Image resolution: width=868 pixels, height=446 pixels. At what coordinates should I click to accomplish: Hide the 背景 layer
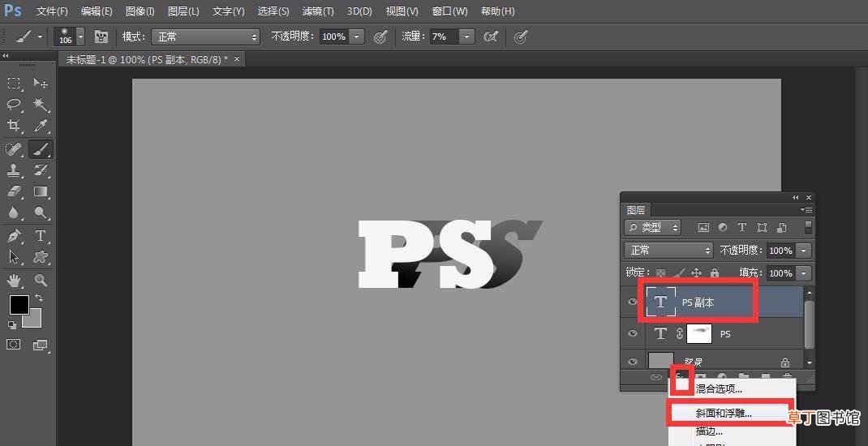coord(633,362)
